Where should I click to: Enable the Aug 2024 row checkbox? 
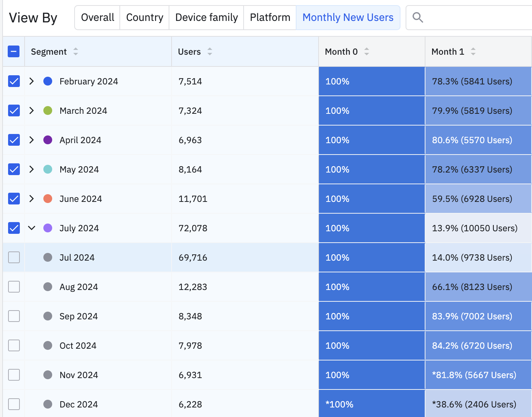click(14, 287)
